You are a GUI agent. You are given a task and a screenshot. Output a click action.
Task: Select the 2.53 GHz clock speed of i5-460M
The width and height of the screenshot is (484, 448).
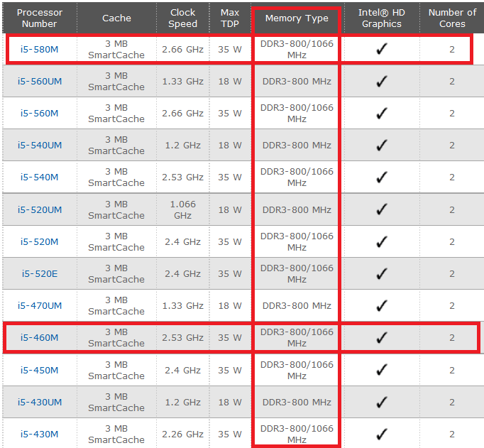[182, 338]
